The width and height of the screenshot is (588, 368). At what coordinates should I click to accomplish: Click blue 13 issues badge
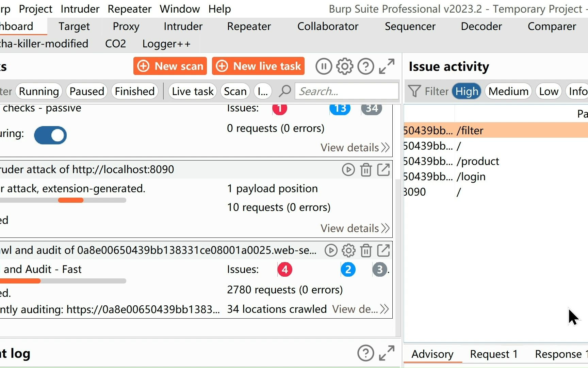click(340, 109)
